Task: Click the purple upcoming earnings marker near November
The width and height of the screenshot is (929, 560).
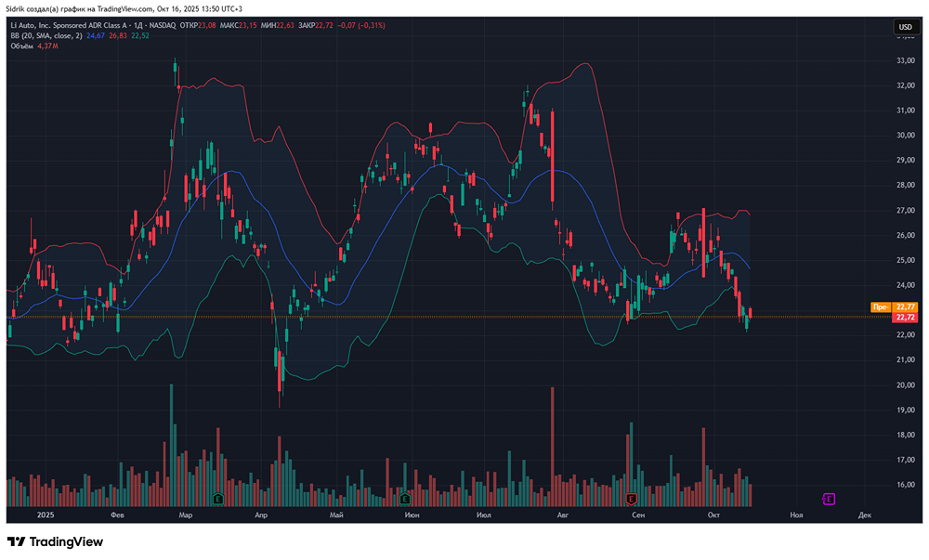Action: click(x=829, y=499)
